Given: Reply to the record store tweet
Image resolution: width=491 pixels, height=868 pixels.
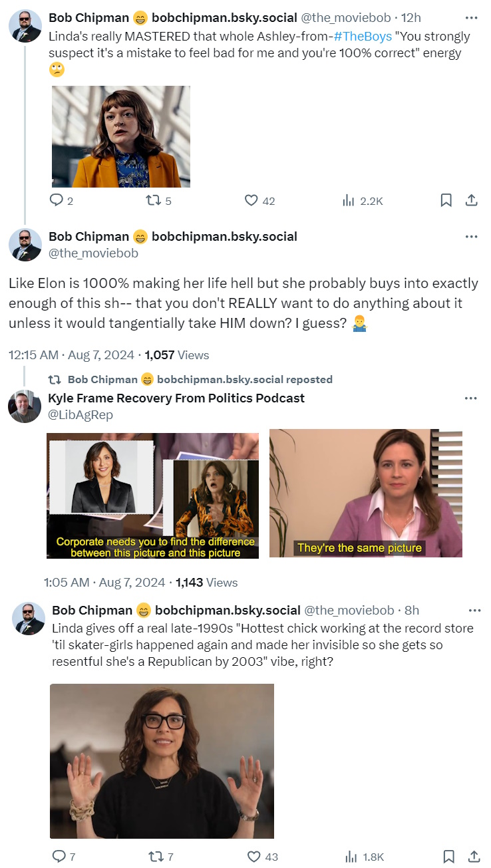Looking at the screenshot, I should click(x=59, y=857).
